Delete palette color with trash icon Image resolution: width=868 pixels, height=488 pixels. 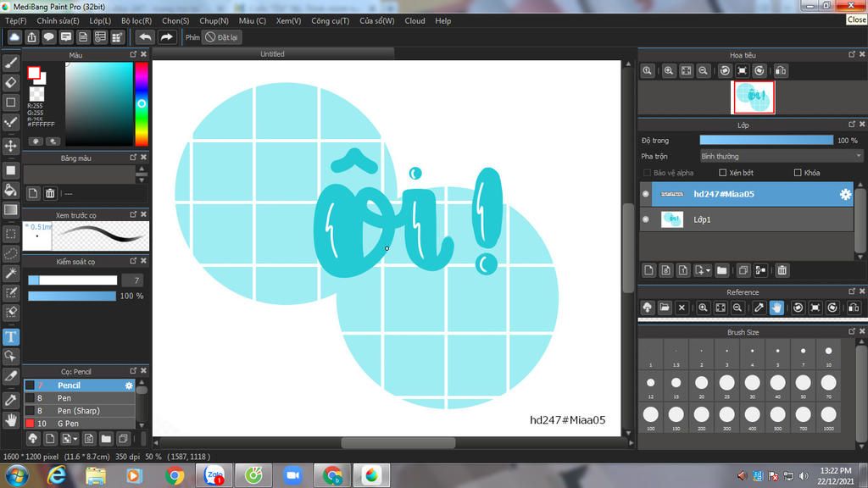pyautogui.click(x=50, y=193)
